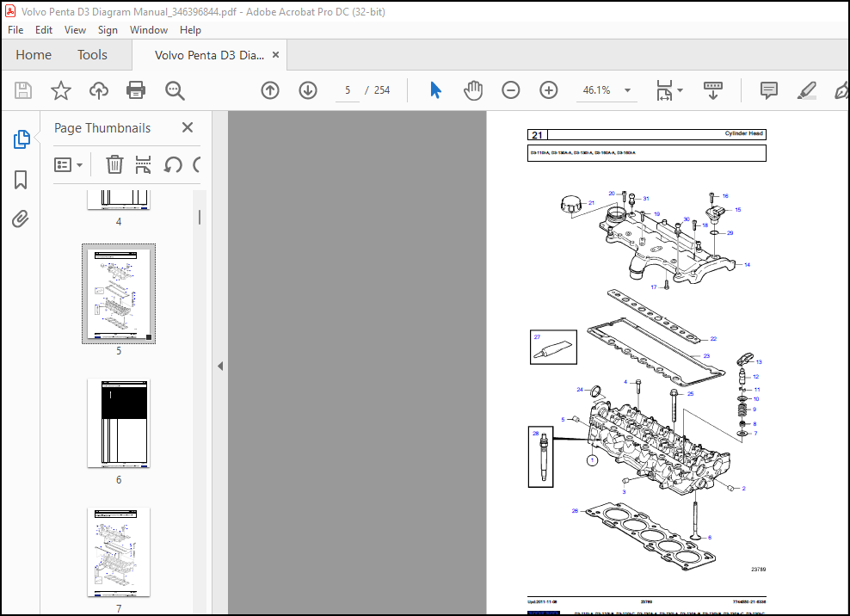Add bookmark with star icon
The width and height of the screenshot is (850, 616).
(x=61, y=90)
